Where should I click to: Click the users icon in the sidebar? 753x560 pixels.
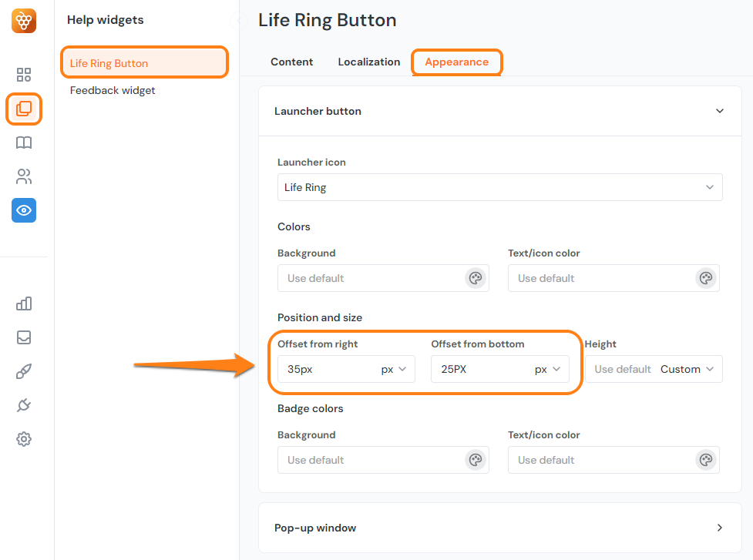23,176
